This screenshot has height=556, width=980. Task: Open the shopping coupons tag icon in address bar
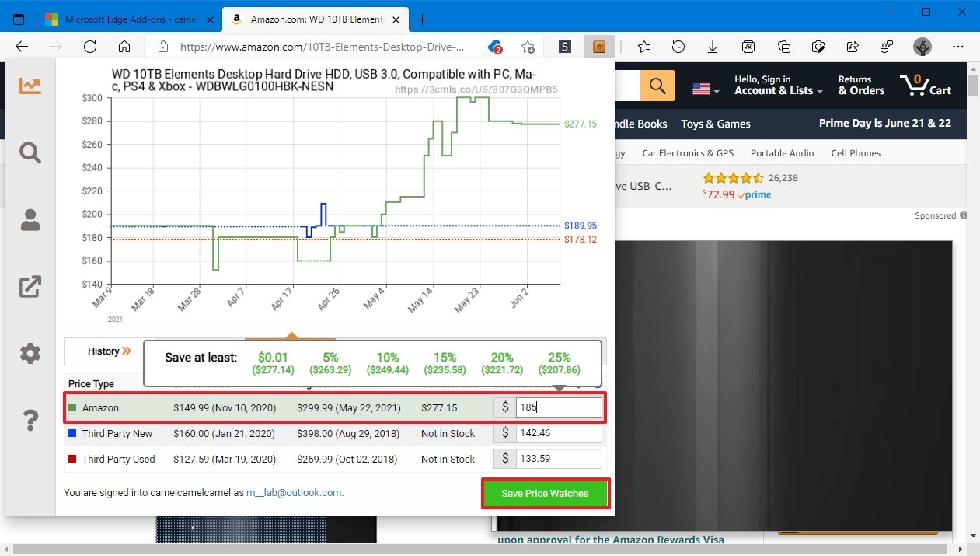click(x=494, y=47)
